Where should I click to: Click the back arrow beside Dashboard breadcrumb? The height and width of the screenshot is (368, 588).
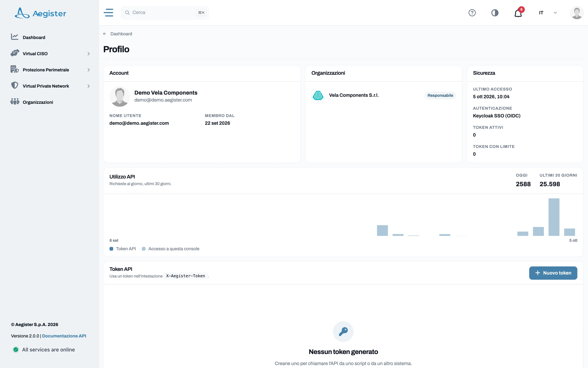(105, 34)
